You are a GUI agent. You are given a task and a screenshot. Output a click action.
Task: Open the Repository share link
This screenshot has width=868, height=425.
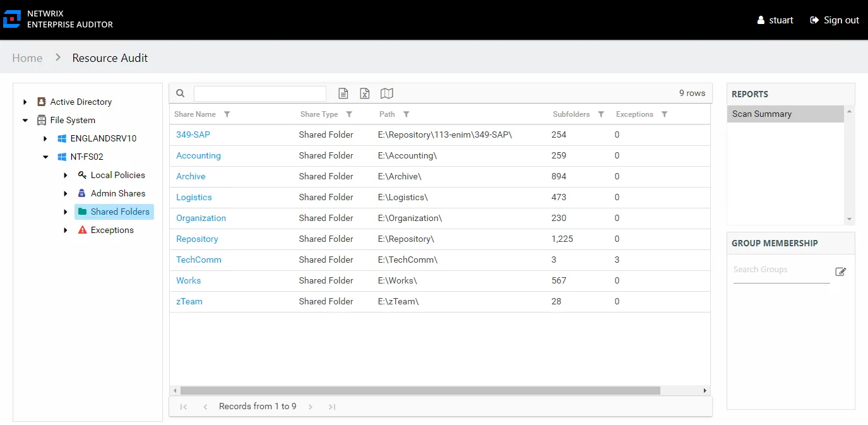[x=197, y=239]
